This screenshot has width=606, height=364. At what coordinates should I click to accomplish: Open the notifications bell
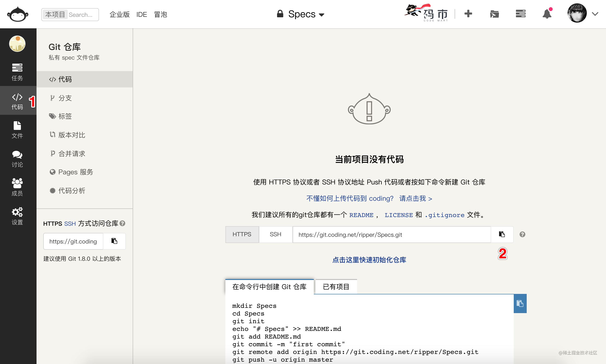tap(547, 14)
